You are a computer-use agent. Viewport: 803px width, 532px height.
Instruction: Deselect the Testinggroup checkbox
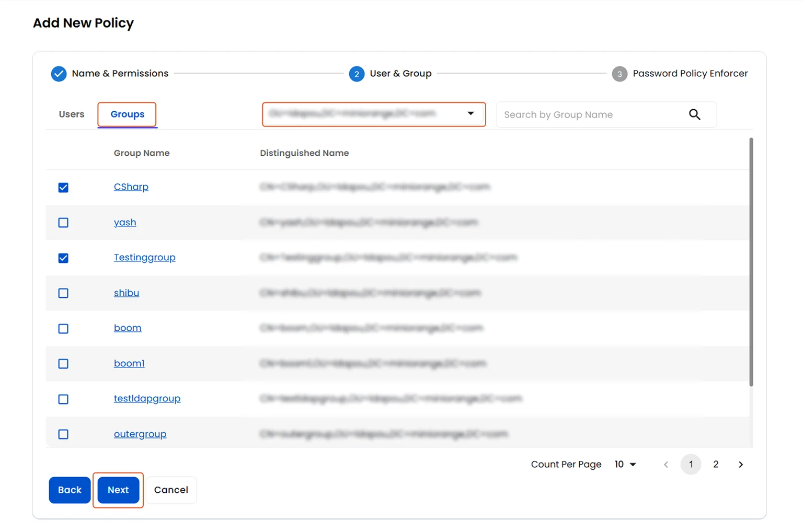[63, 258]
